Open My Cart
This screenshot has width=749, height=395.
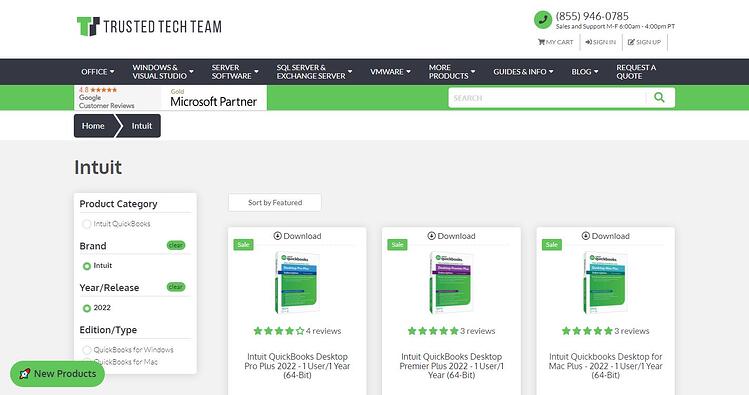click(x=556, y=42)
